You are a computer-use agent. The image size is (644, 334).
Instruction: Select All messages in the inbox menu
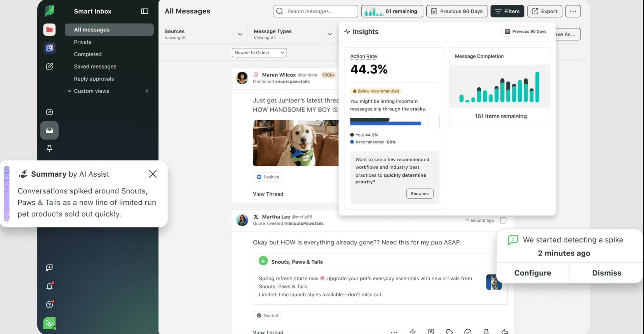(109, 30)
